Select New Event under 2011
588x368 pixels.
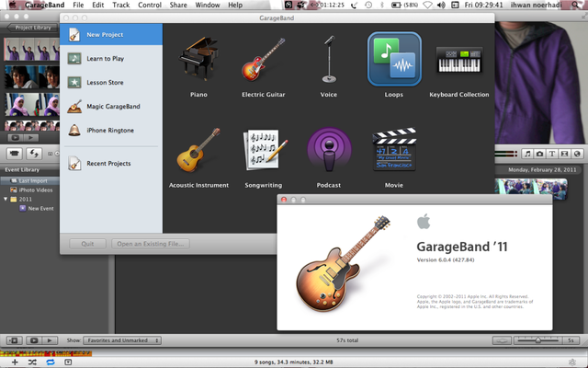40,209
